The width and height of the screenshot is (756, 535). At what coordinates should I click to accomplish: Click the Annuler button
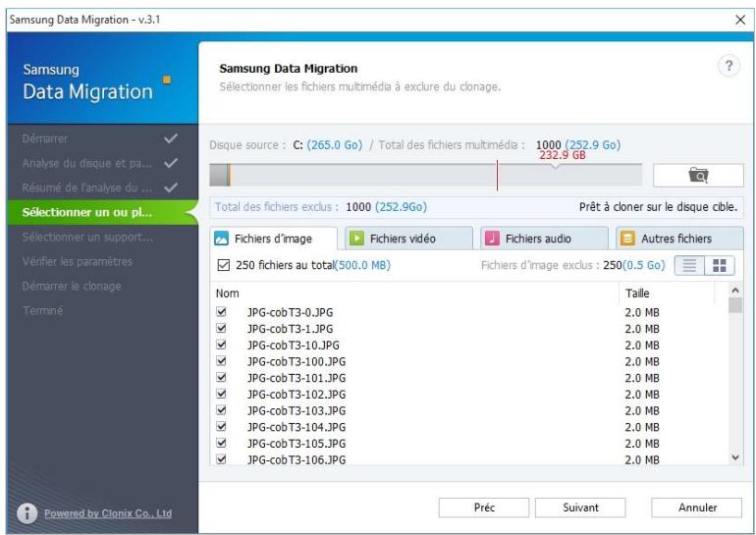point(697,508)
